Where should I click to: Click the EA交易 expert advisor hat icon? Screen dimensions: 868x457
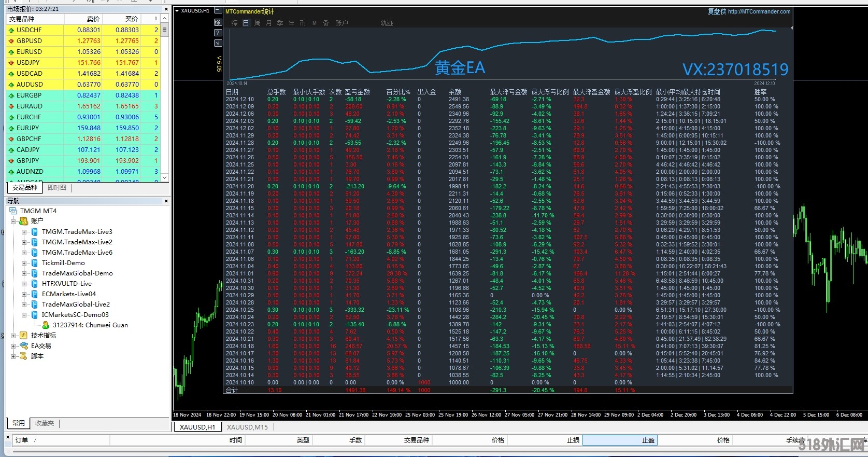coord(23,346)
